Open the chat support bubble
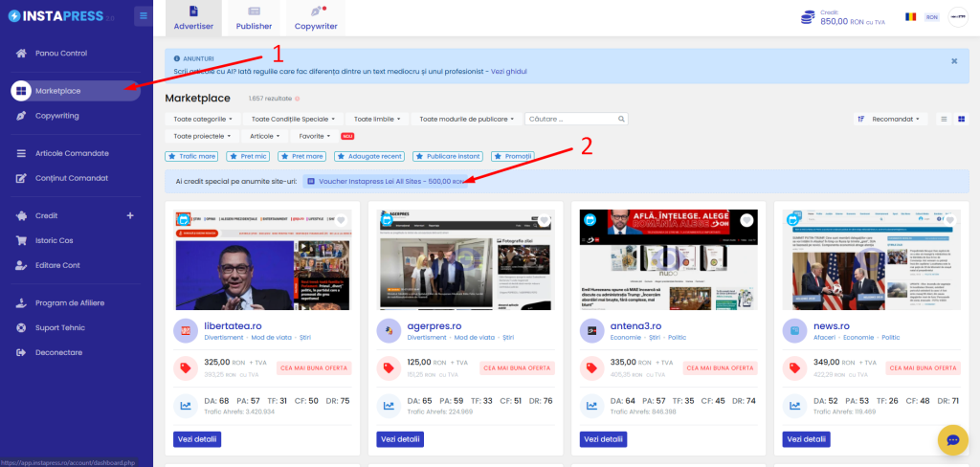The width and height of the screenshot is (980, 467). pos(953,439)
